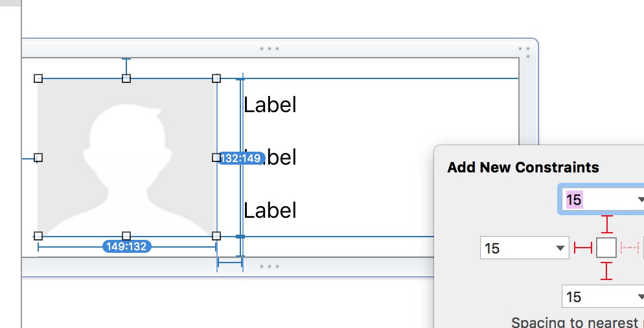
Task: Click the left spacing field showing 15
Action: (x=525, y=248)
